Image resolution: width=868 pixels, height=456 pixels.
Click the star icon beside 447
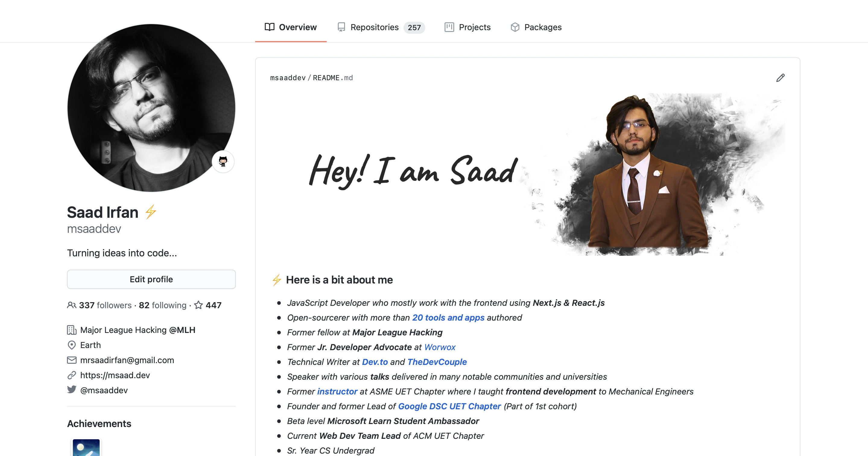(198, 305)
